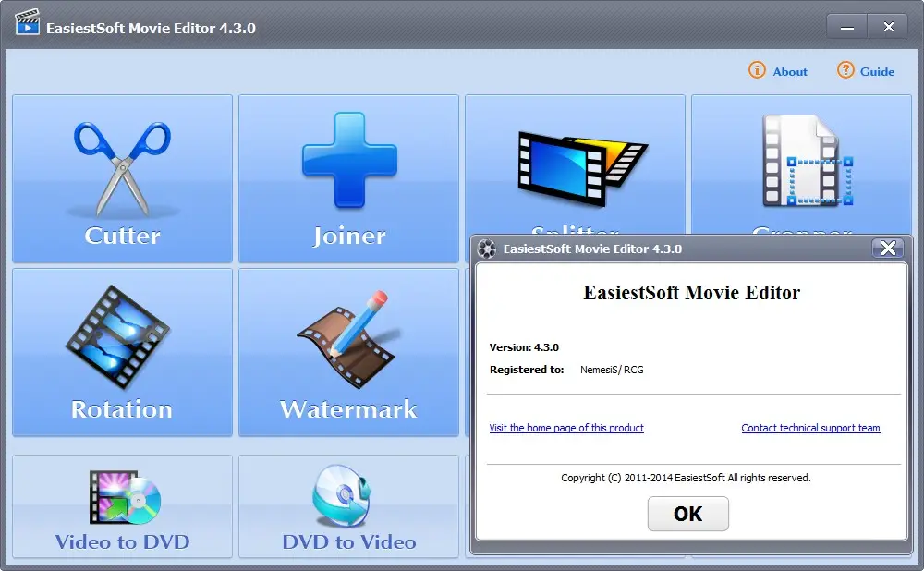Click the DVD to Video label
The image size is (924, 571).
coord(349,541)
